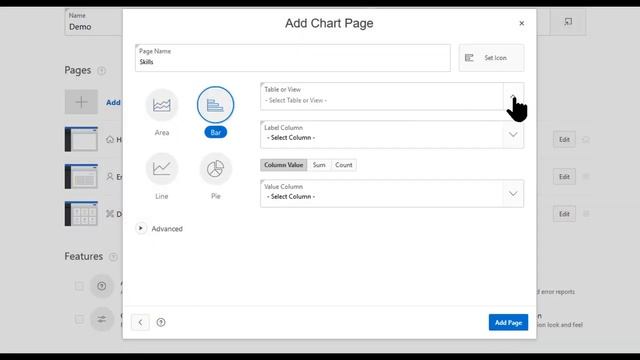Viewport: 640px width, 360px height.
Task: Select the Bar chart type icon
Action: (x=216, y=105)
